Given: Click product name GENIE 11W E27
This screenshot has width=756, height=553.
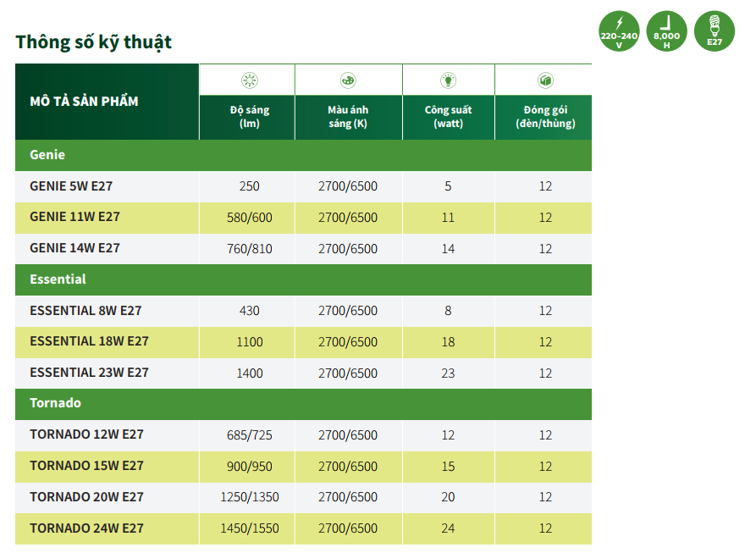Looking at the screenshot, I should [x=74, y=217].
